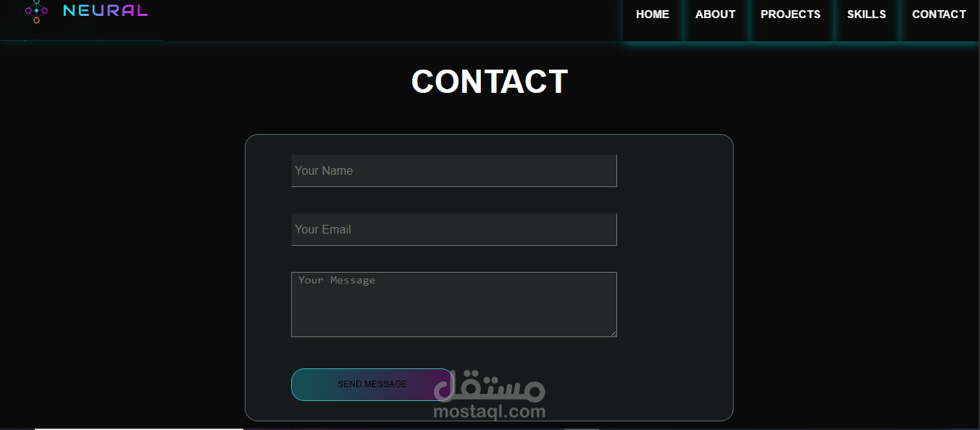Viewport: 980px width, 430px height.
Task: Click the purple end of Send Message button
Action: coord(438,384)
